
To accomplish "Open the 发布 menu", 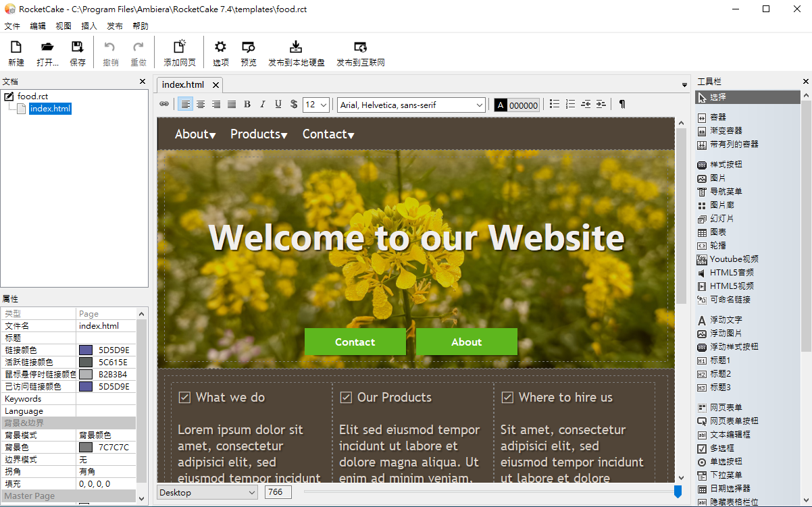I will [x=115, y=26].
